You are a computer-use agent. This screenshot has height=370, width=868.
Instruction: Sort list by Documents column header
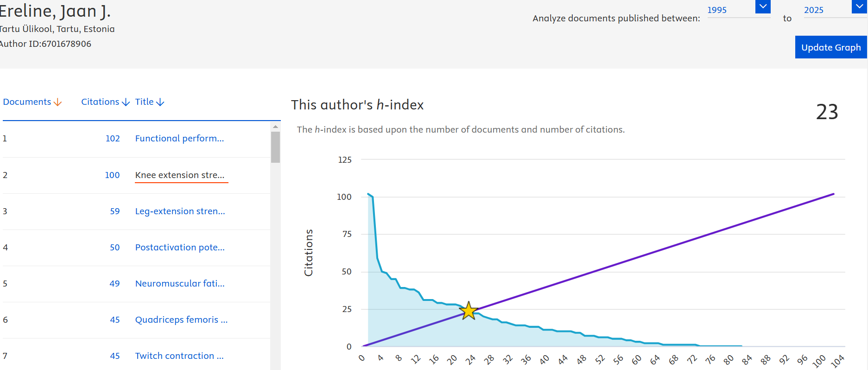[x=27, y=102]
